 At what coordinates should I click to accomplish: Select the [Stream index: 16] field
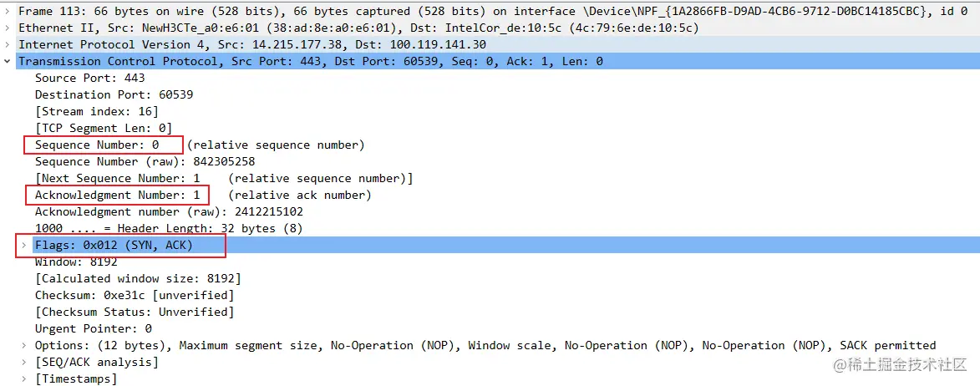pyautogui.click(x=97, y=112)
